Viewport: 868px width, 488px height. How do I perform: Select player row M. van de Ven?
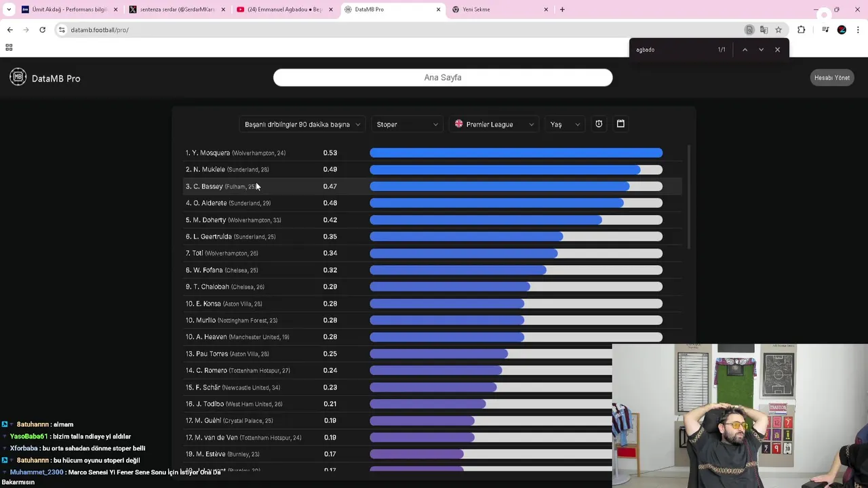(x=397, y=437)
